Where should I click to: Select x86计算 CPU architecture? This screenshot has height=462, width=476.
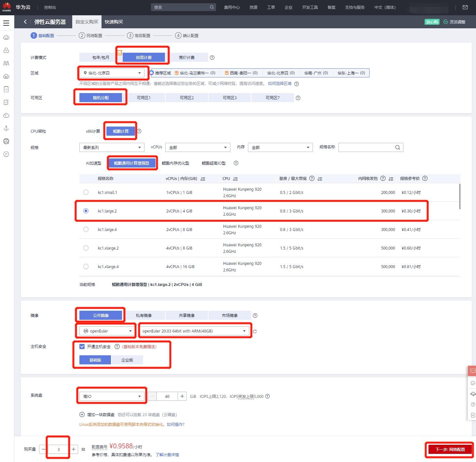click(x=93, y=131)
